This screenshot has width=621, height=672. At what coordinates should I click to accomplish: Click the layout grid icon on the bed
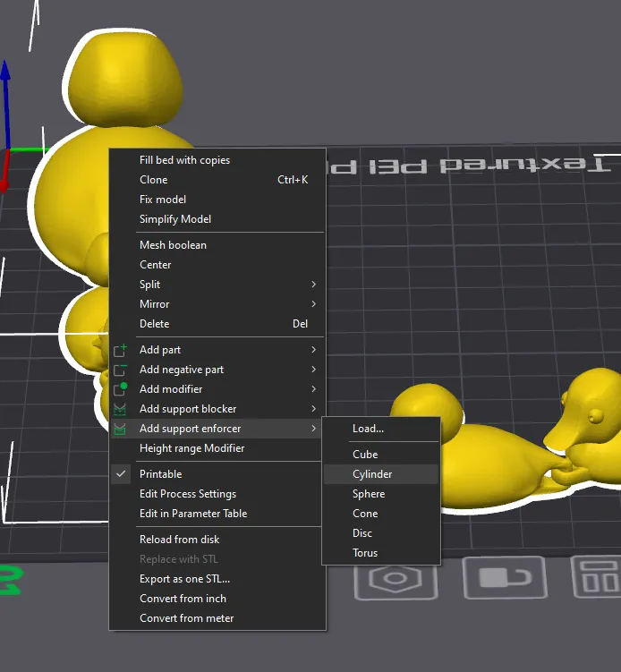click(x=598, y=576)
